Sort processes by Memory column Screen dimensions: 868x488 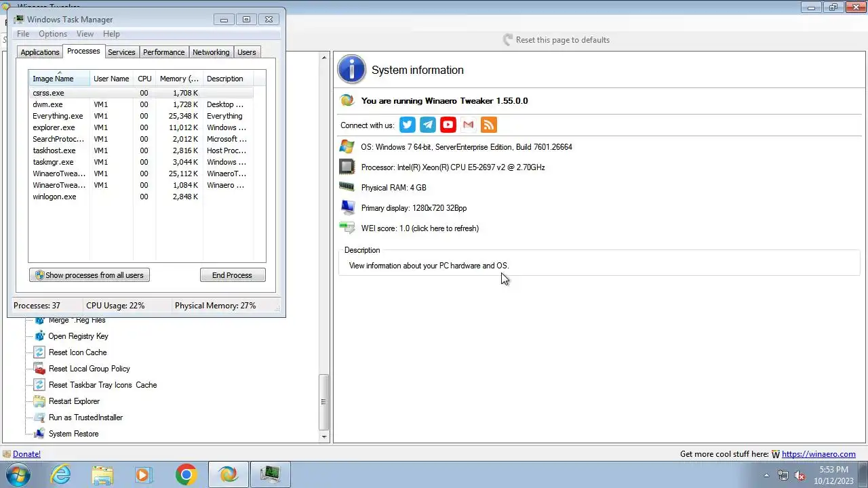[x=179, y=79]
